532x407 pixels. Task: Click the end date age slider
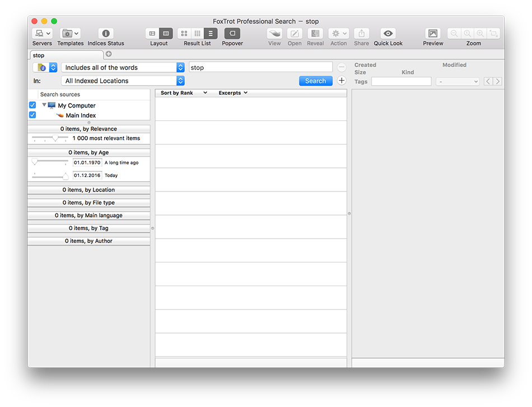click(x=50, y=175)
